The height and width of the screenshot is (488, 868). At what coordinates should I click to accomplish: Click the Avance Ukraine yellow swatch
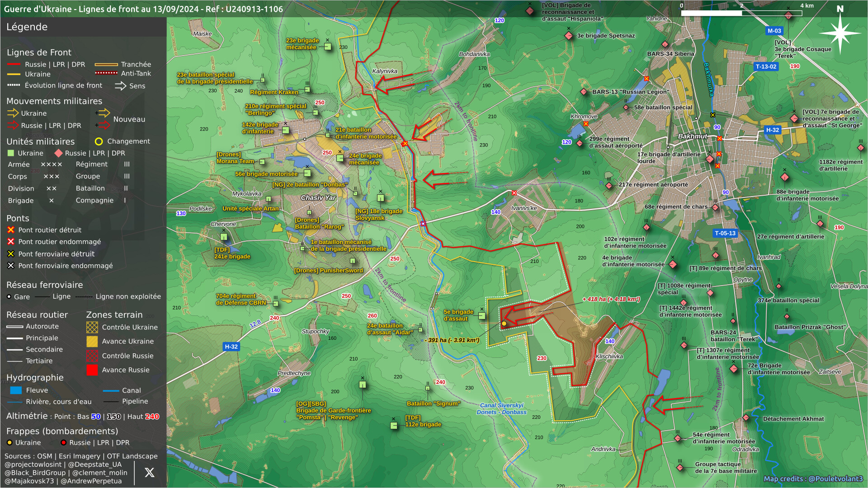pyautogui.click(x=92, y=342)
